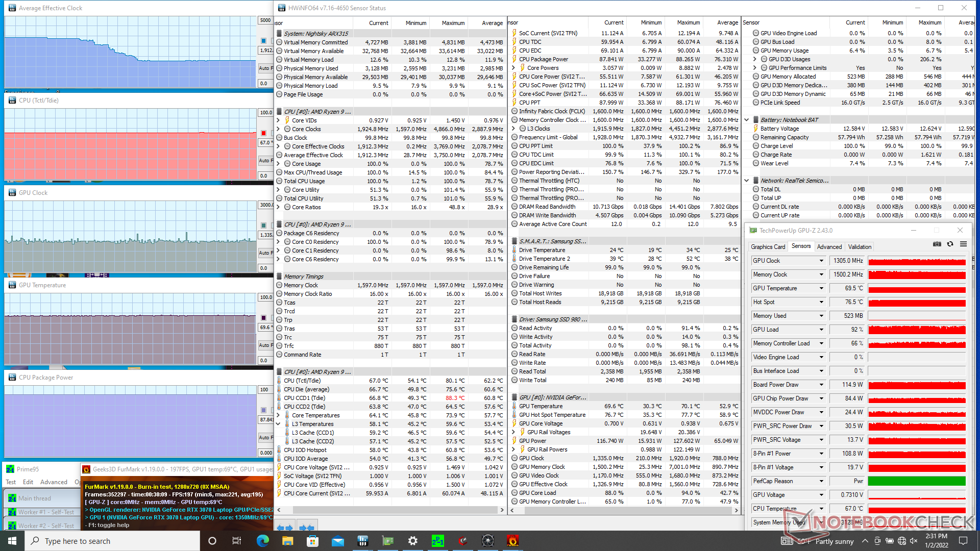Viewport: 980px width, 551px height.
Task: Expand the Core Usage row
Action: coord(278,164)
